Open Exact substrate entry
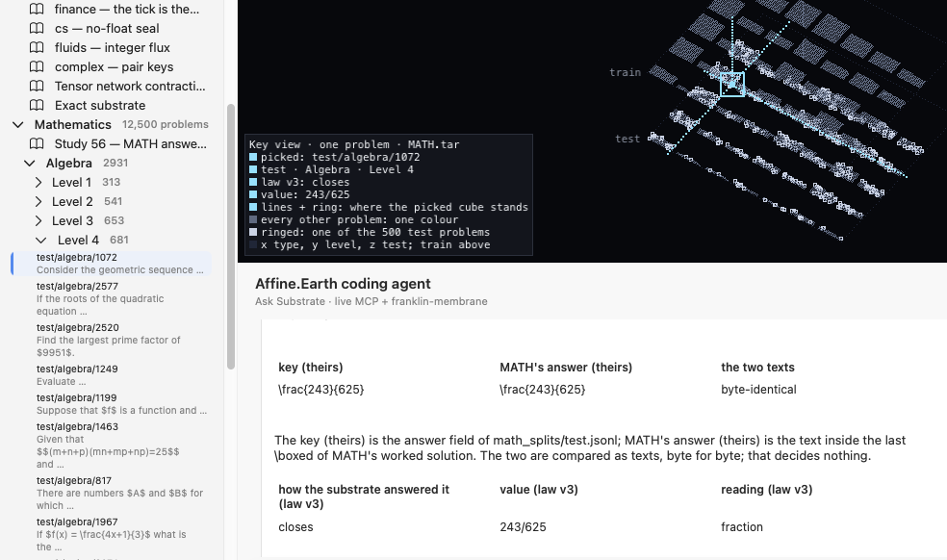947x560 pixels. (100, 105)
